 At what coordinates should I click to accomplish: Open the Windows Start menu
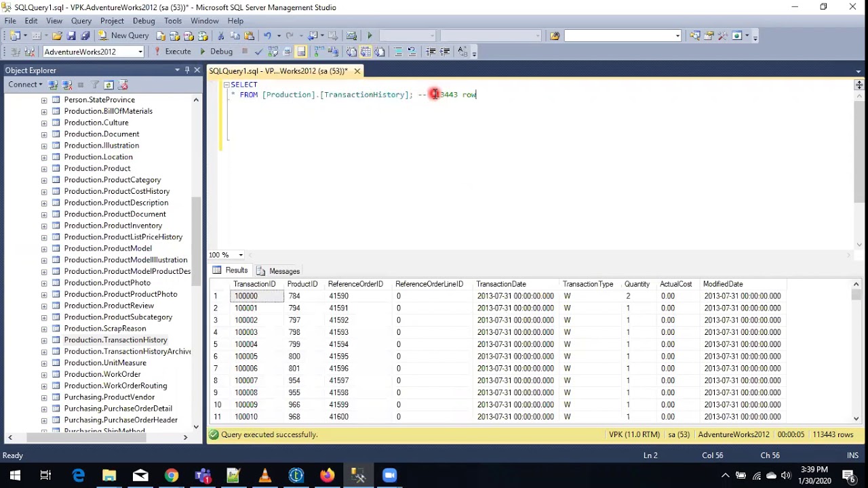(15, 475)
